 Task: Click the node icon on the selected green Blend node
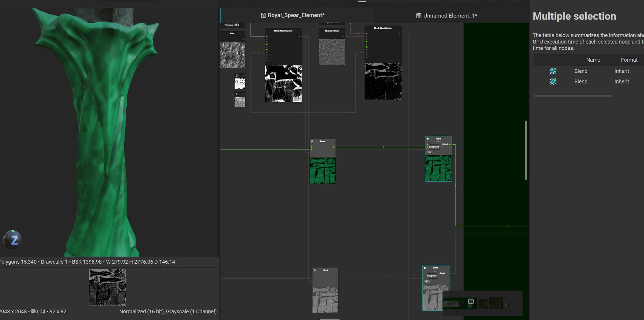(428, 139)
